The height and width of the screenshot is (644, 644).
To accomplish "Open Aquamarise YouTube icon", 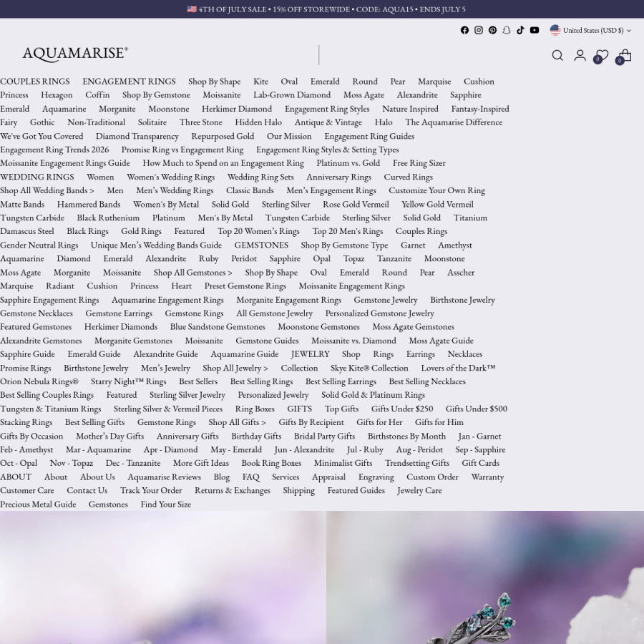I will coord(535,30).
